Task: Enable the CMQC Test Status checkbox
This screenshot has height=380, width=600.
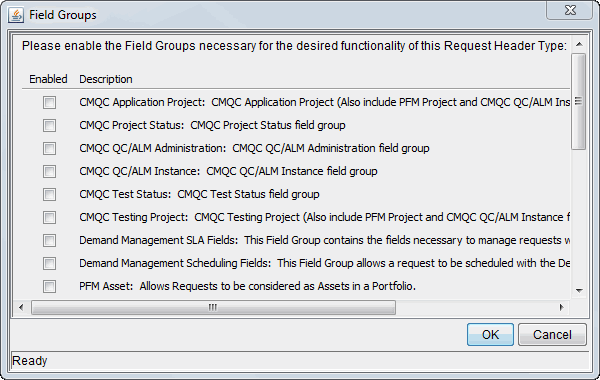Action: (x=49, y=194)
